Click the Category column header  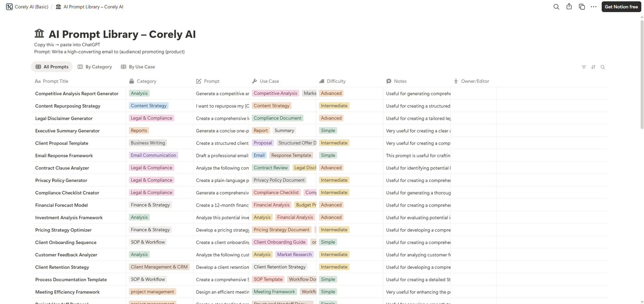[143, 81]
